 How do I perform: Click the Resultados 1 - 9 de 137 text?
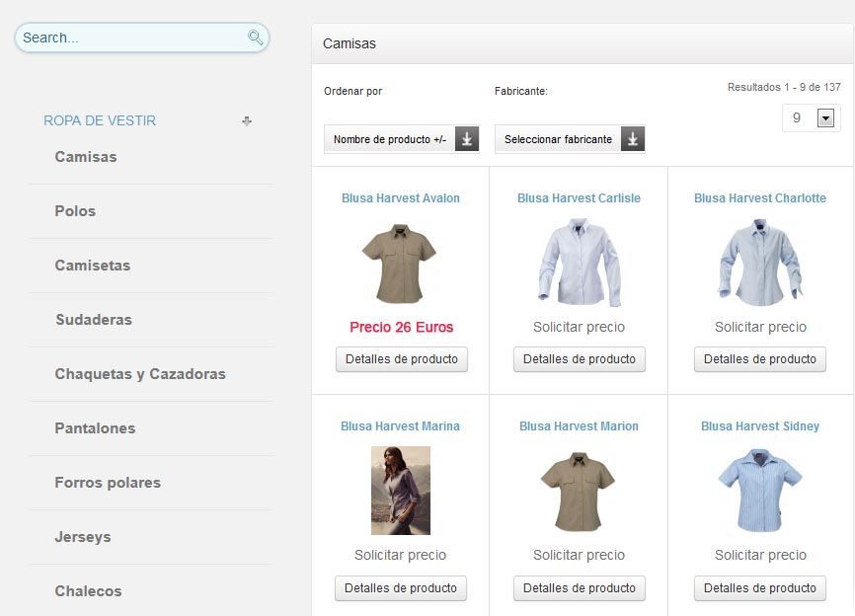(x=784, y=87)
